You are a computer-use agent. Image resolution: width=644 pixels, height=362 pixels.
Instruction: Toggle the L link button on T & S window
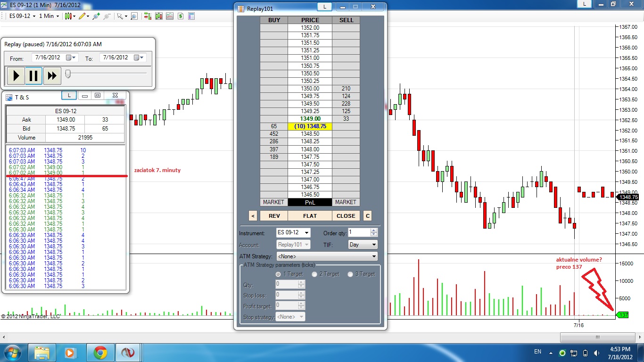69,95
